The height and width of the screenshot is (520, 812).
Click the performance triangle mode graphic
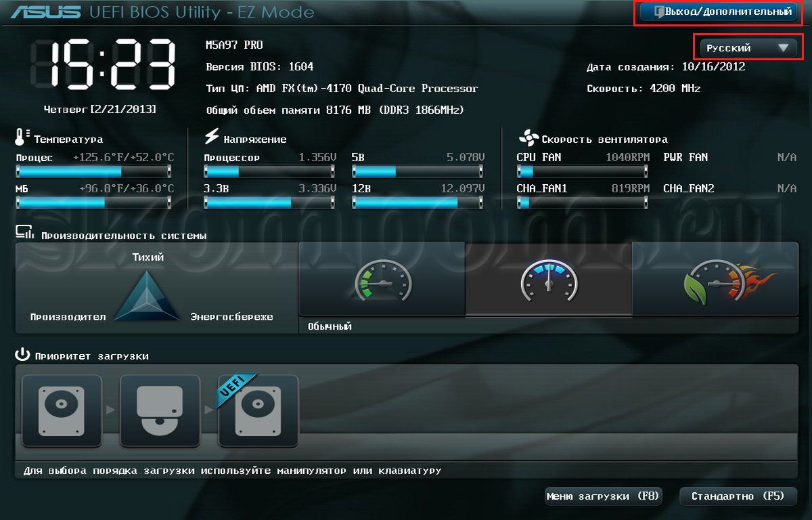pos(147,296)
